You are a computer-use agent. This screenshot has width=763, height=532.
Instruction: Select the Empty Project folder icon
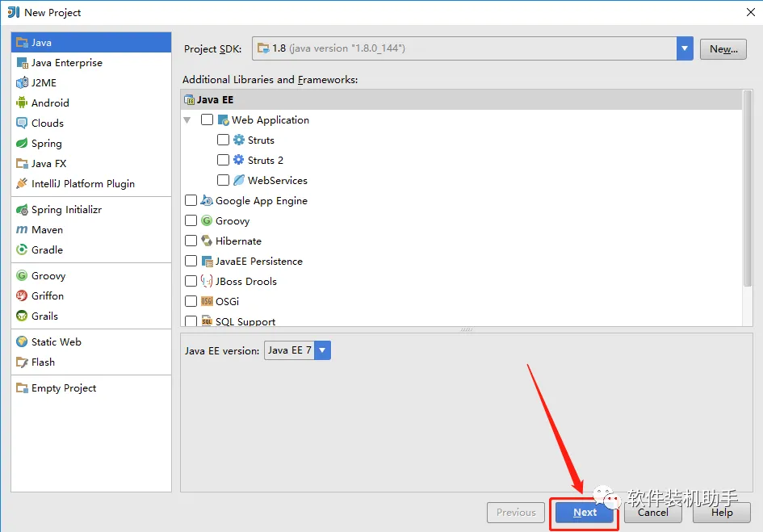[x=22, y=388]
